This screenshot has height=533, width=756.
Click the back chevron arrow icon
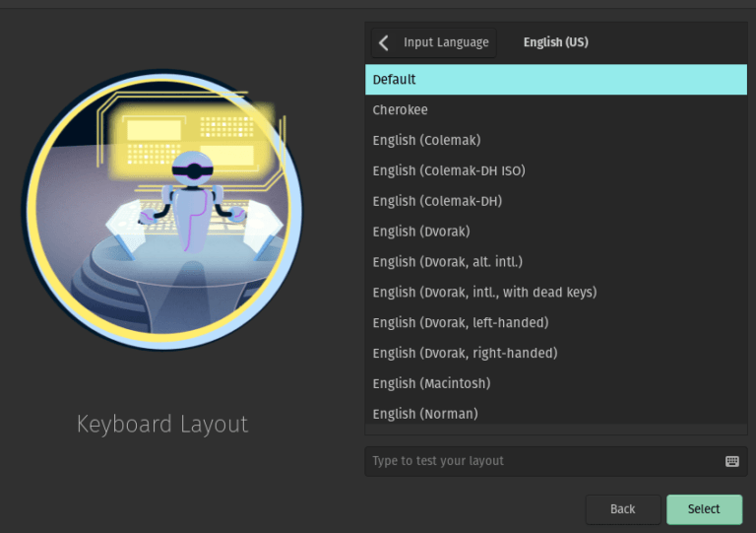click(x=384, y=42)
